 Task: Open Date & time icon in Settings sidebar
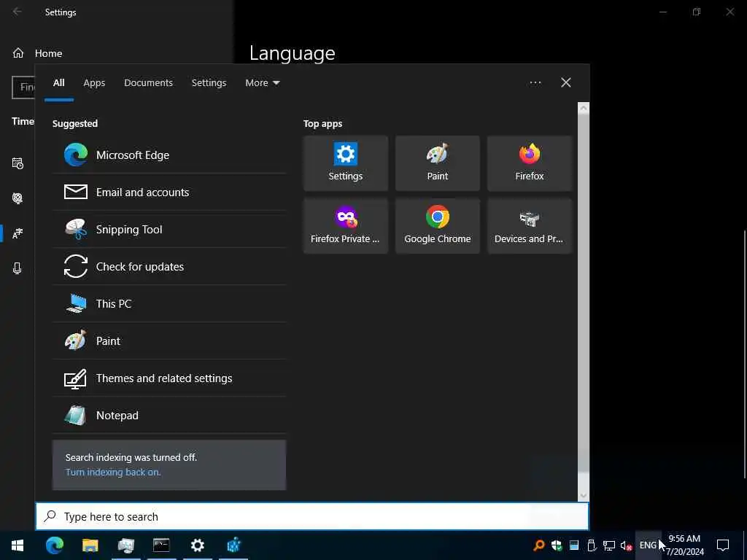click(18, 163)
